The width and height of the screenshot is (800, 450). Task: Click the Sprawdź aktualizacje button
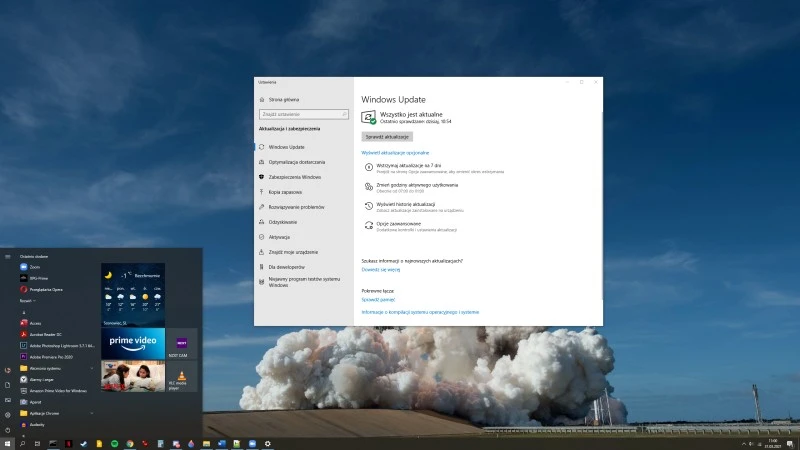pos(387,137)
